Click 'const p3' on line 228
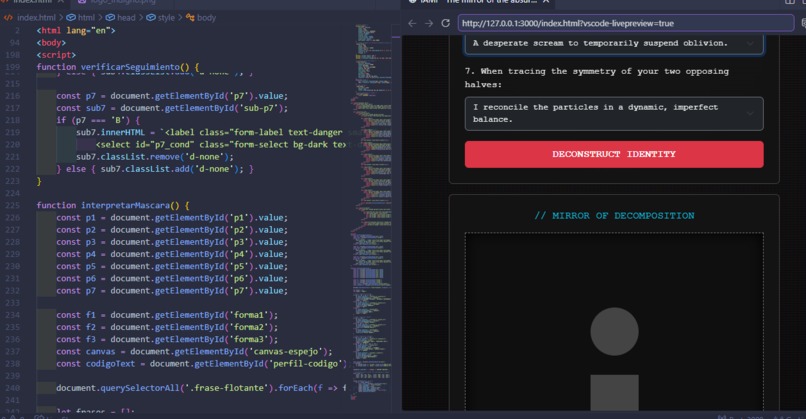 click(172, 242)
